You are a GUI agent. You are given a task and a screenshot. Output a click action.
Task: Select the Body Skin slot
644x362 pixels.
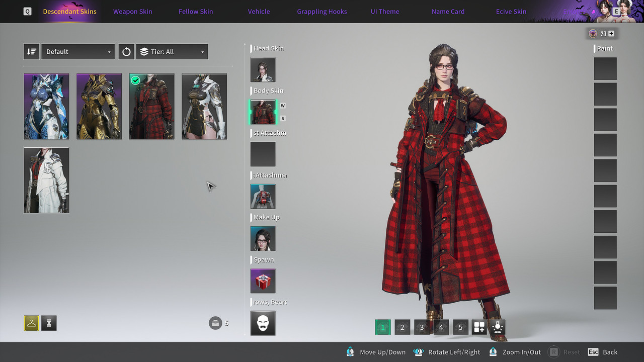pyautogui.click(x=263, y=112)
